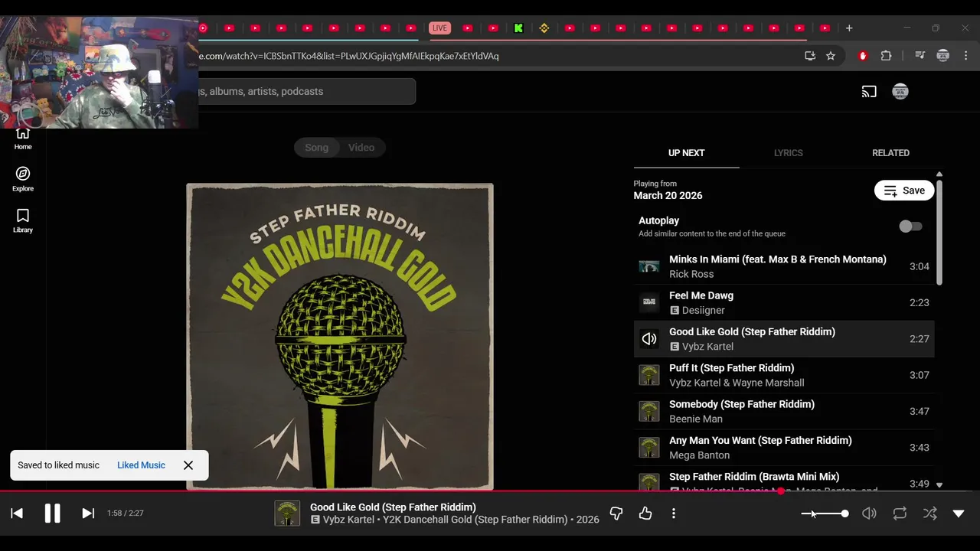
Task: Open the Chrome three-dot menu
Action: 966,56
